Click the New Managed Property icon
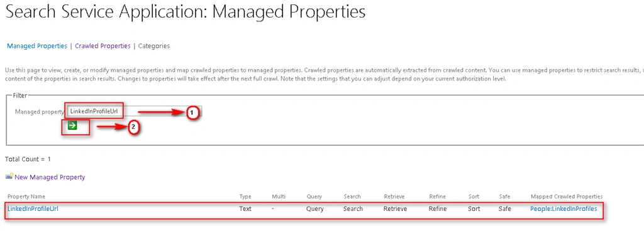Viewport: 644px width, 231px height. [9, 176]
